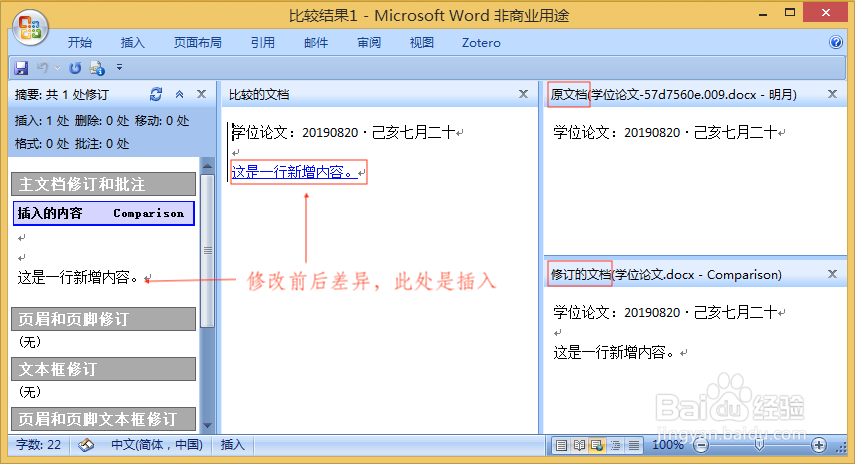This screenshot has width=855, height=464.
Task: Select the 插入的内容 Comparison revision entry
Action: pyautogui.click(x=104, y=213)
